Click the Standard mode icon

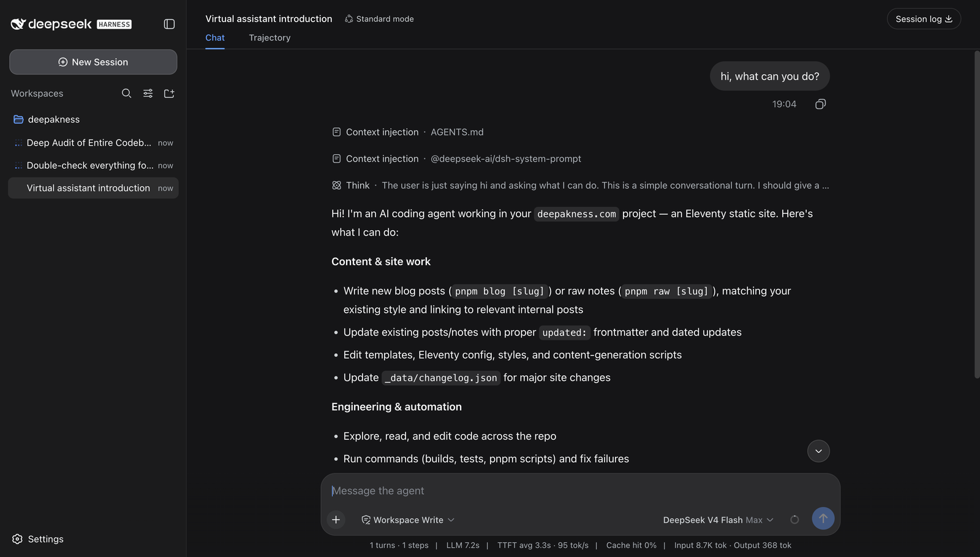349,19
